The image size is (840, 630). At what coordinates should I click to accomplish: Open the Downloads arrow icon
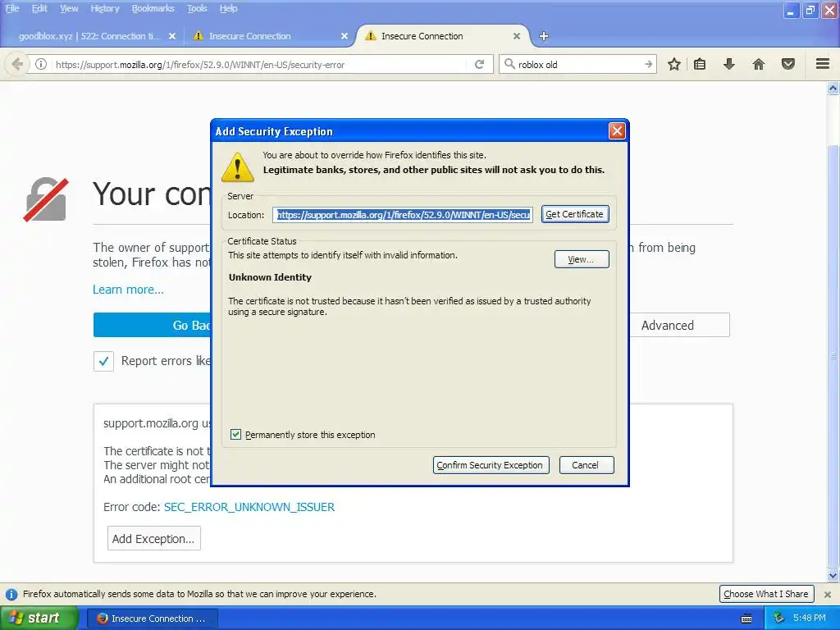point(728,64)
